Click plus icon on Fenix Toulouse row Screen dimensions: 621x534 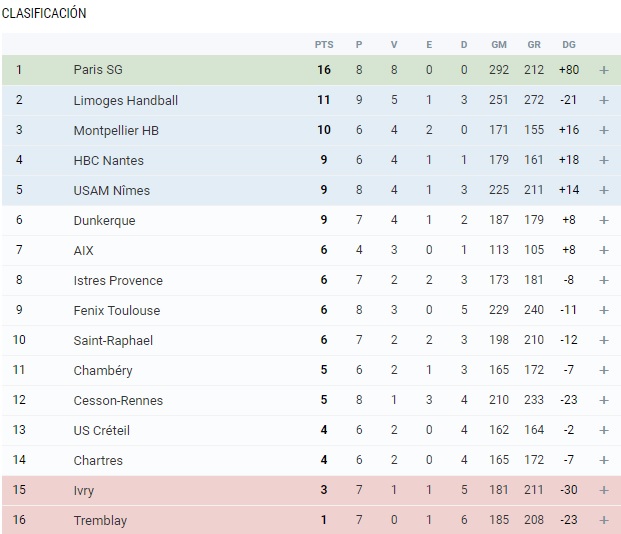(x=604, y=310)
